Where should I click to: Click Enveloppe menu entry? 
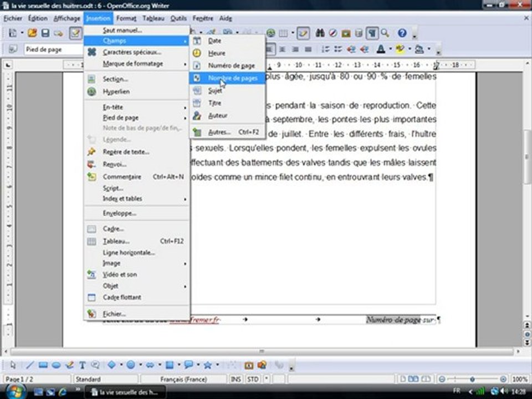click(x=136, y=213)
